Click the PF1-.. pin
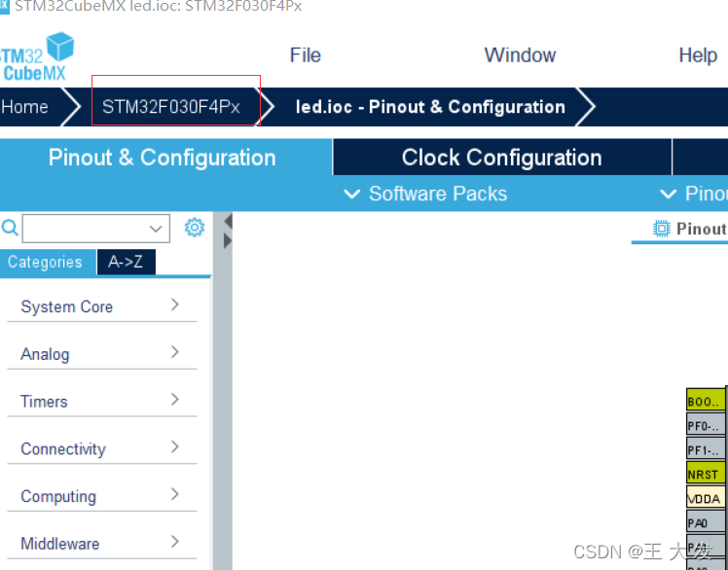The width and height of the screenshot is (728, 570). coord(706,449)
